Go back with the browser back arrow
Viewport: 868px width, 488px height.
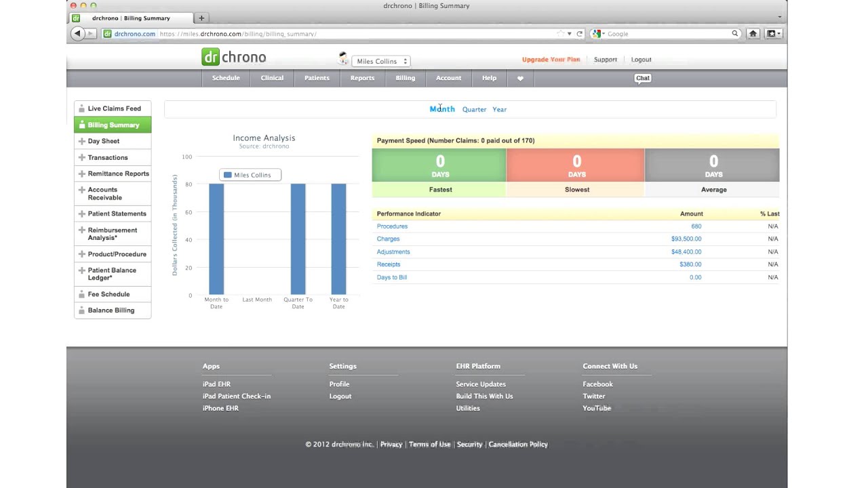coord(78,33)
